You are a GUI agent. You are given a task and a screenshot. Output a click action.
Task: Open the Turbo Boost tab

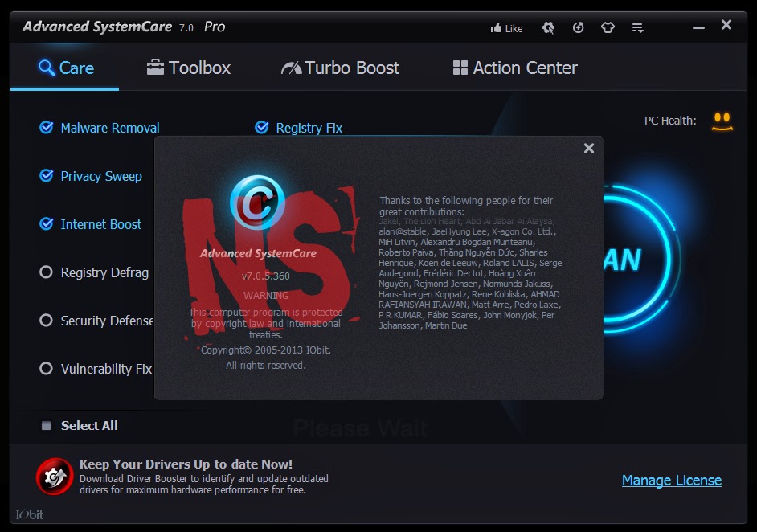pyautogui.click(x=341, y=68)
